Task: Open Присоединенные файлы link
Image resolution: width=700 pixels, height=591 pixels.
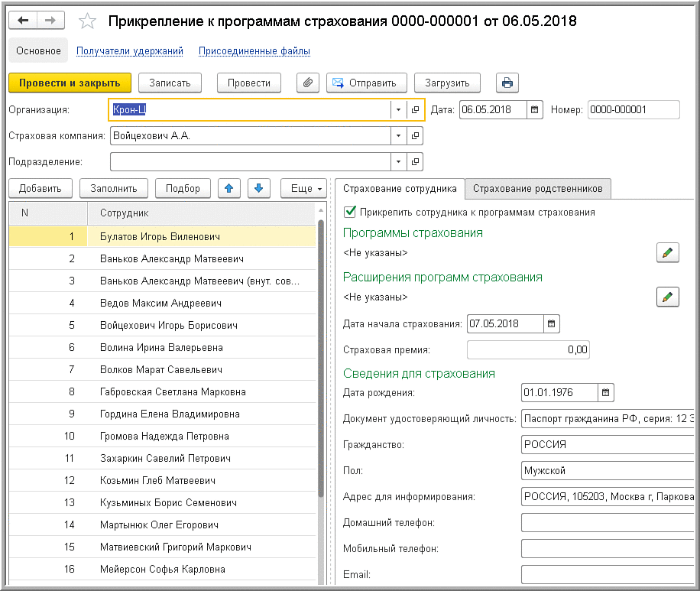Action: [254, 51]
